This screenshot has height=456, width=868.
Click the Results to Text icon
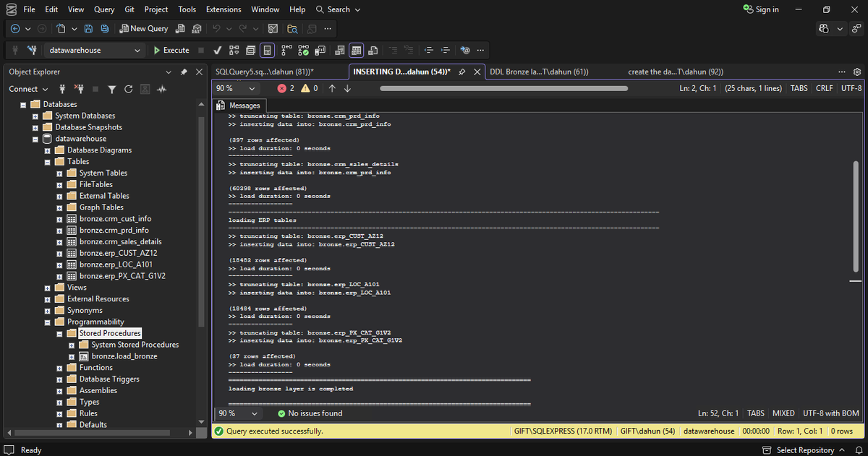[339, 51]
